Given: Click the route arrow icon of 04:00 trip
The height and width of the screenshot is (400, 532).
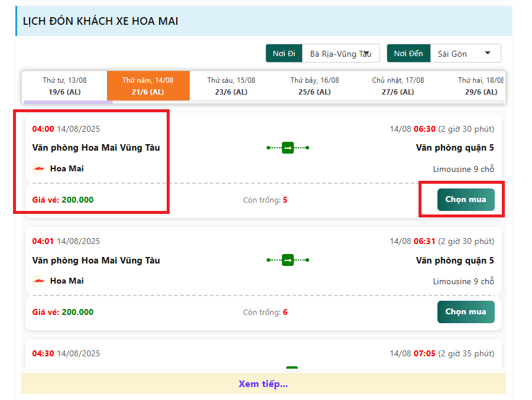Looking at the screenshot, I should click(288, 148).
